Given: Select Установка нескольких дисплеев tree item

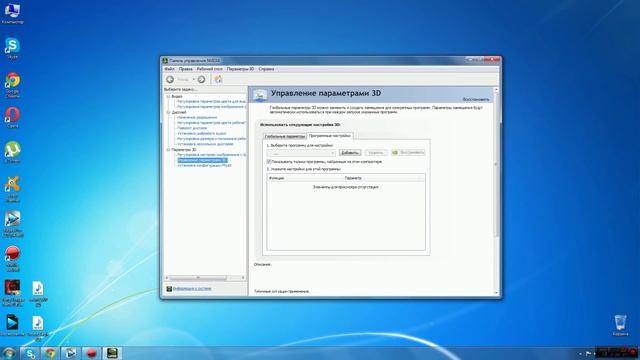Looking at the screenshot, I should pos(205,144).
